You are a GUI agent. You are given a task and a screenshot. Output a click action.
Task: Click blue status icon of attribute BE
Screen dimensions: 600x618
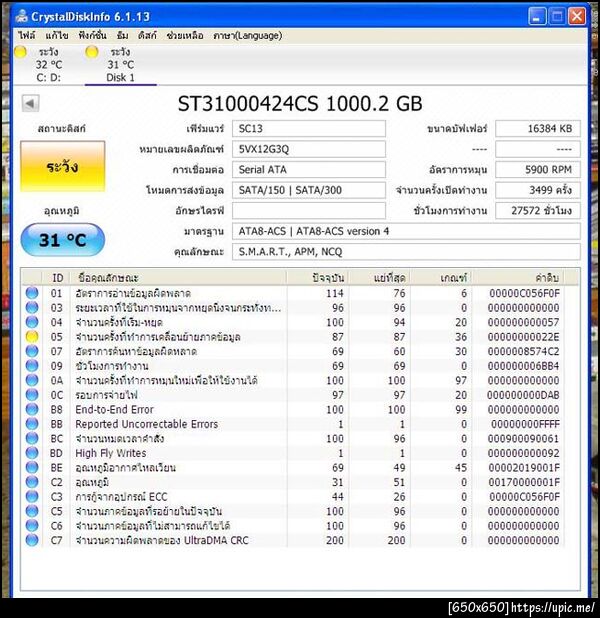tap(32, 467)
